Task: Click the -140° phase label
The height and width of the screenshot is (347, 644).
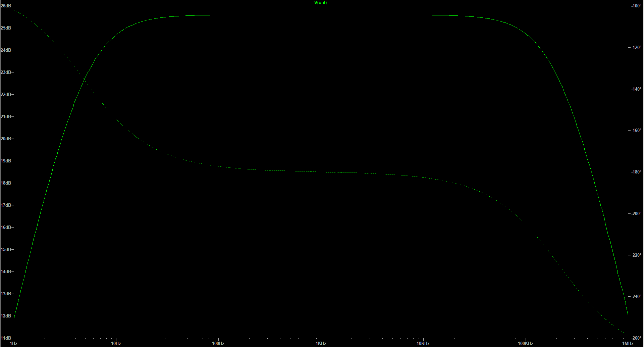Action: point(636,89)
